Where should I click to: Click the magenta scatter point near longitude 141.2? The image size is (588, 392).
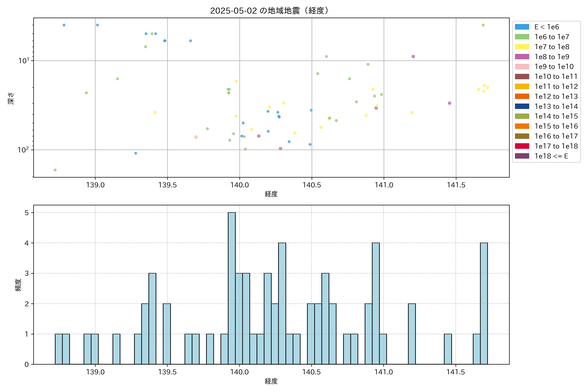tap(413, 57)
